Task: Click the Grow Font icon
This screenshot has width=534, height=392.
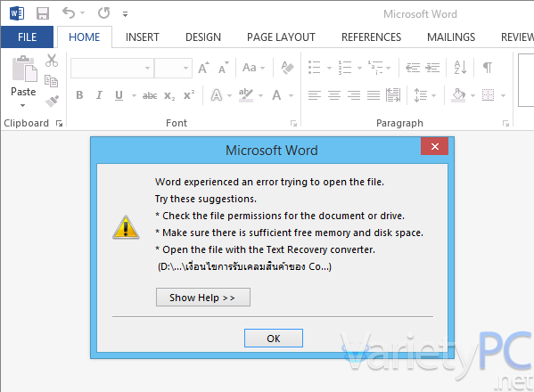Action: pos(203,68)
